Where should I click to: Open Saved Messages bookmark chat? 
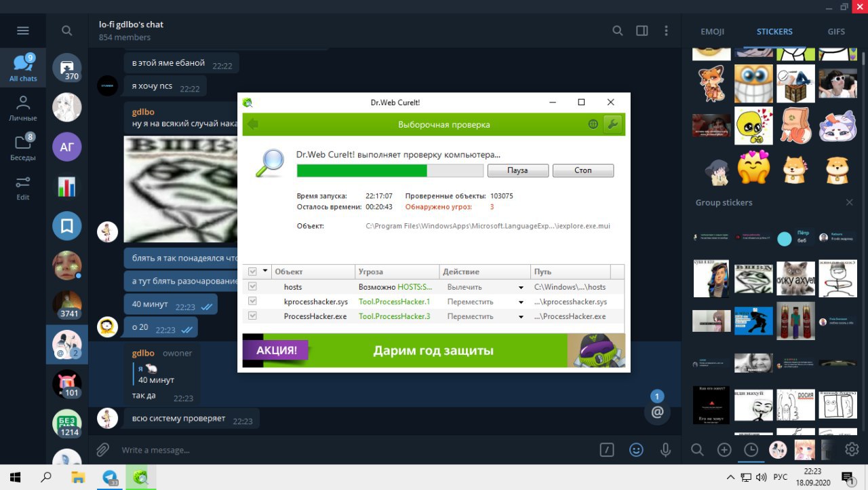(67, 227)
